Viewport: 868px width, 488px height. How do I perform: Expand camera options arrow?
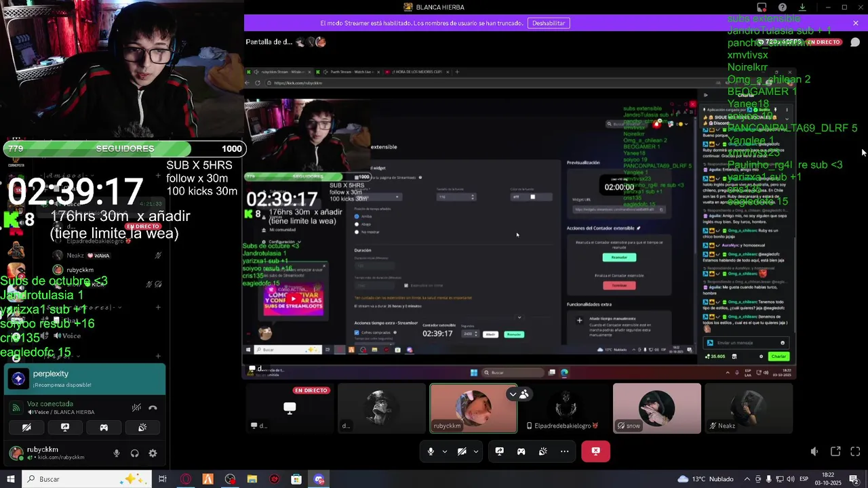[476, 451]
